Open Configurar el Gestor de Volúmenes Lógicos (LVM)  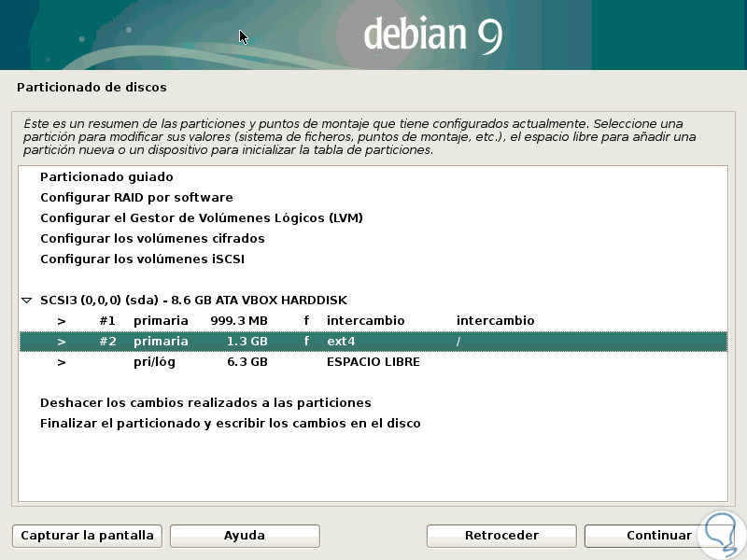click(x=202, y=218)
